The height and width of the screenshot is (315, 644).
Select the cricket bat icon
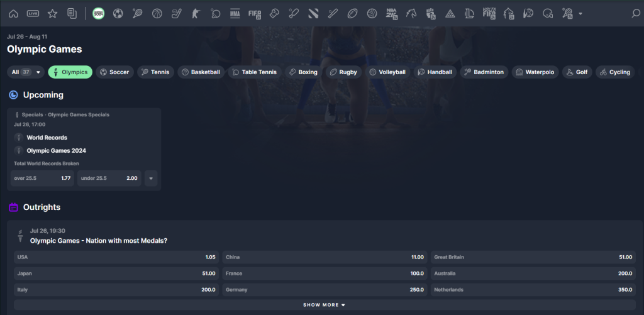click(x=294, y=14)
